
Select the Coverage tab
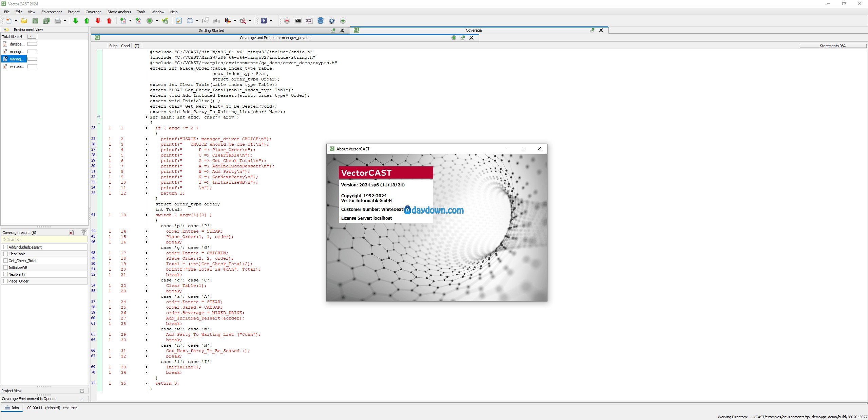(x=474, y=30)
